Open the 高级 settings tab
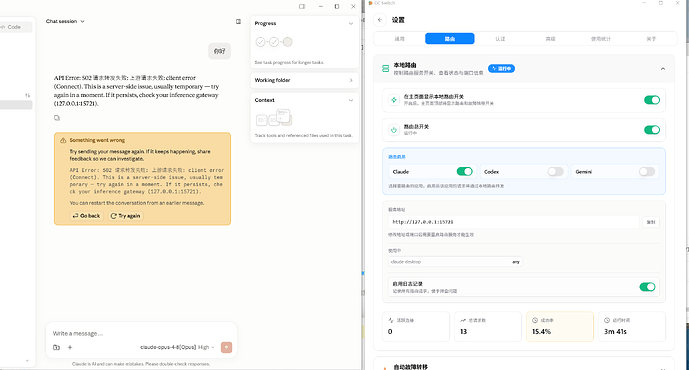689x370 pixels. click(550, 39)
